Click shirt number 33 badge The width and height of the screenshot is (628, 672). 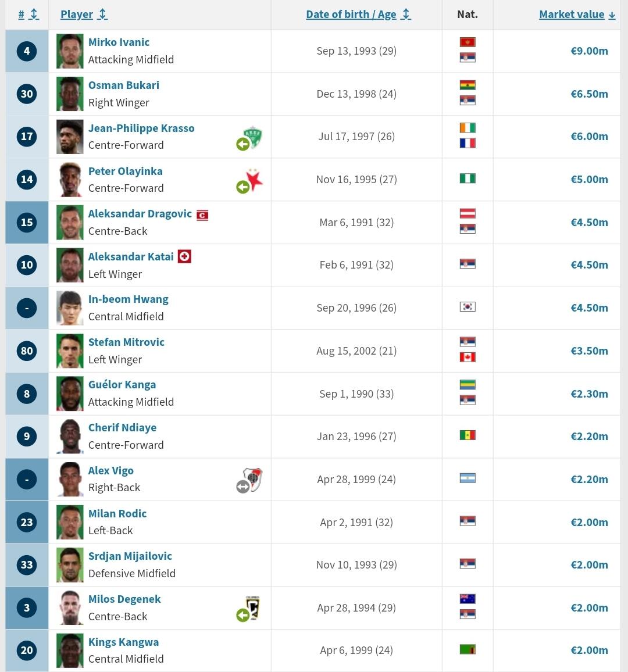[x=27, y=565]
